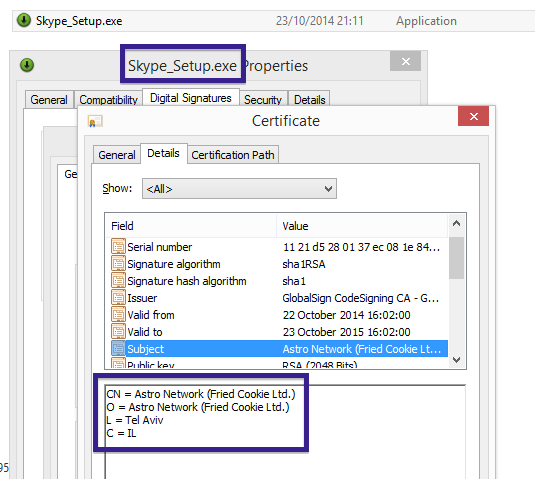Click the green icon in the Properties title bar
535x479 pixels.
27,65
